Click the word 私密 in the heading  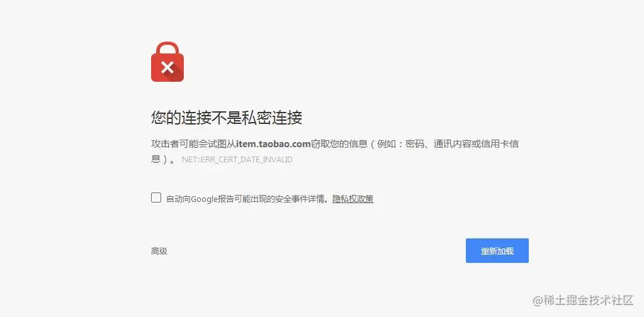coord(257,118)
